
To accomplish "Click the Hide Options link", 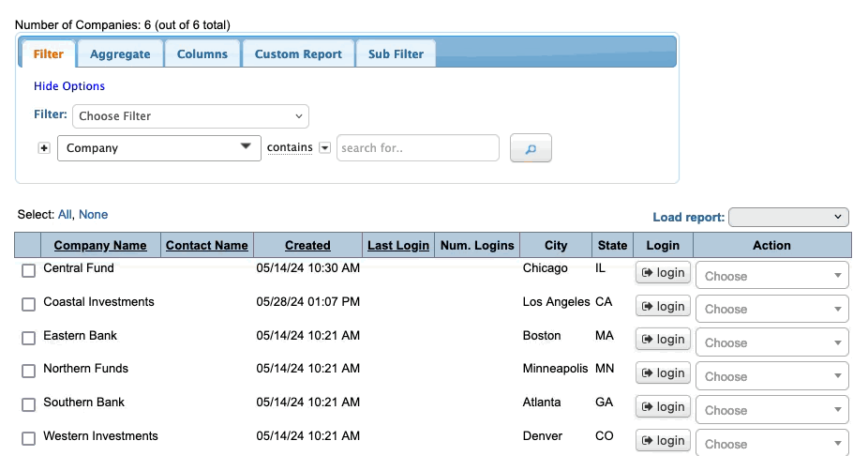I will (x=69, y=86).
